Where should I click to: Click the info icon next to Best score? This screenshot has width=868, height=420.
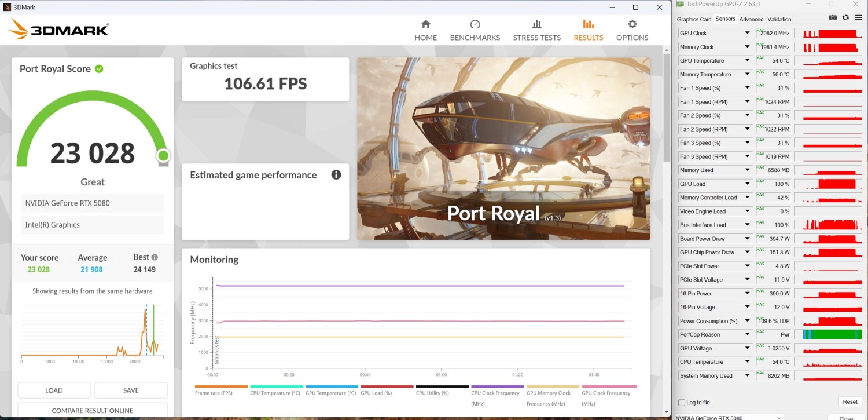point(155,257)
